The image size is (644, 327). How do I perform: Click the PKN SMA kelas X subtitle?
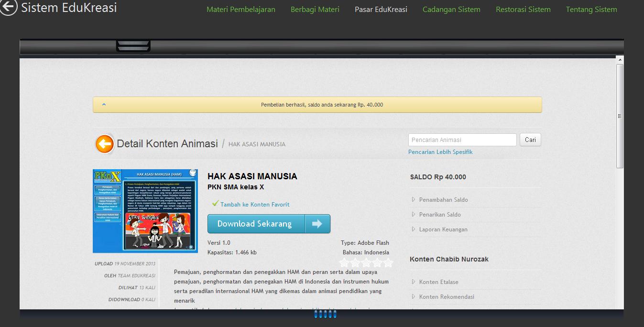pyautogui.click(x=236, y=187)
